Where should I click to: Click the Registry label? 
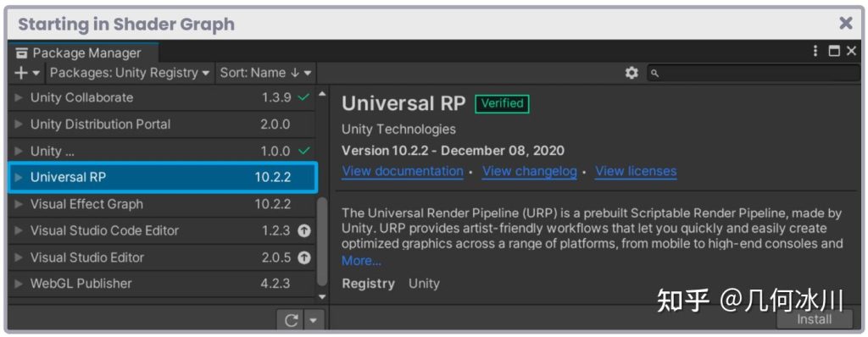(368, 284)
